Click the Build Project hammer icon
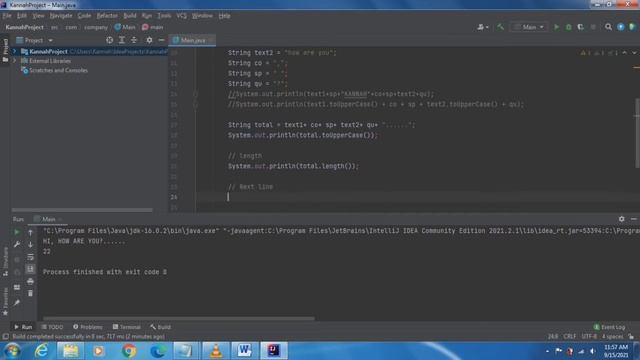The height and width of the screenshot is (360, 640). pos(500,27)
